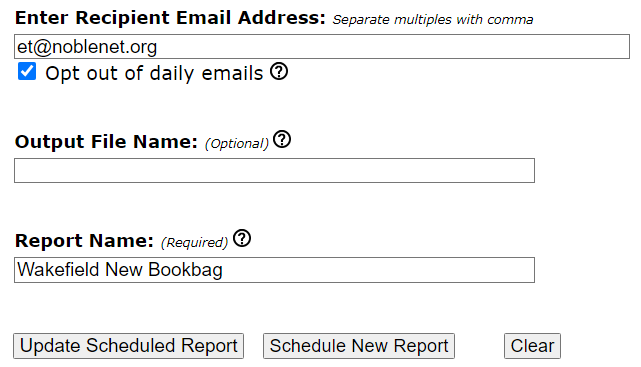Click on the 'et@noblenet.org' email text

(x=87, y=47)
